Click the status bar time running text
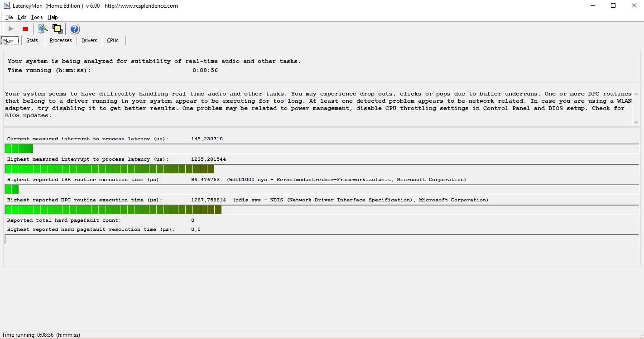Screen dimensions: 644x339 click(41, 335)
